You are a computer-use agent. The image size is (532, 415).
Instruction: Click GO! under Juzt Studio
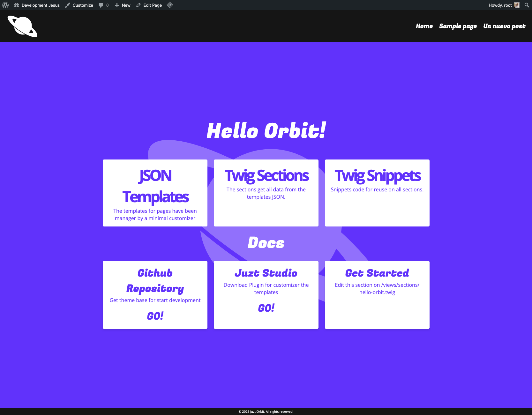point(266,308)
